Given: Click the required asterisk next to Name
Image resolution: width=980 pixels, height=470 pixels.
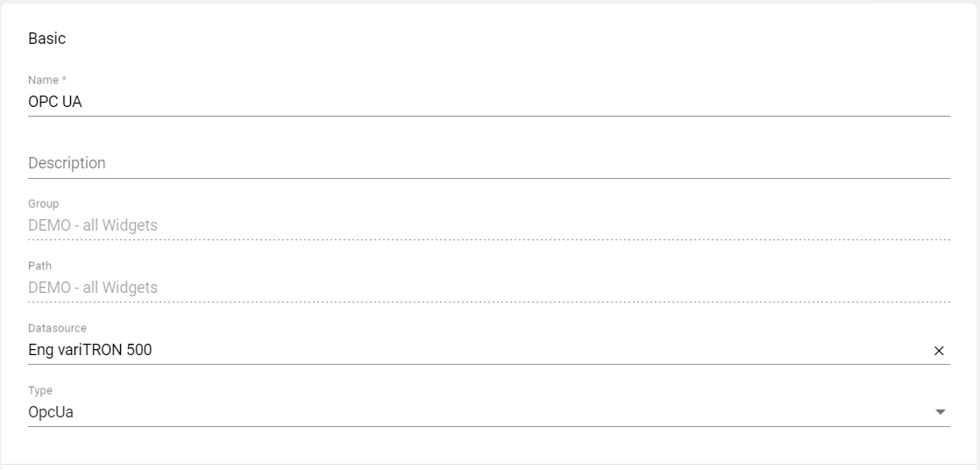Looking at the screenshot, I should click(64, 80).
